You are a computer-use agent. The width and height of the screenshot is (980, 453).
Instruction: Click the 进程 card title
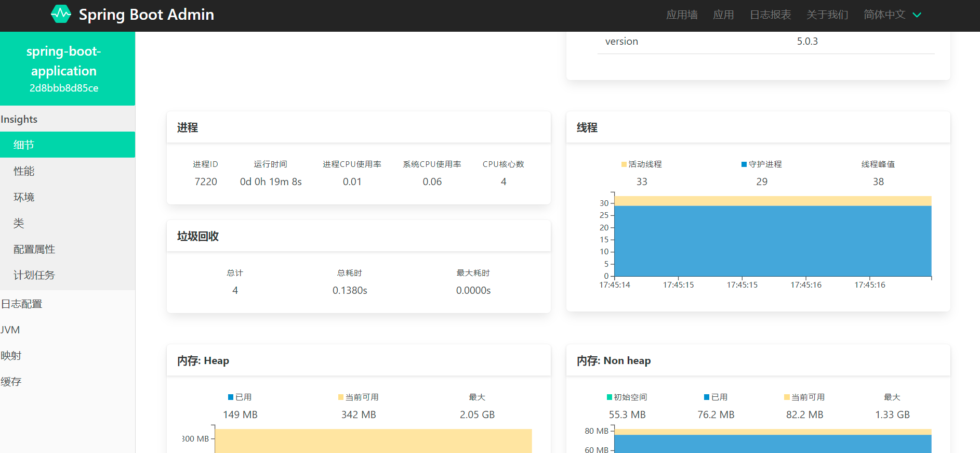click(188, 127)
